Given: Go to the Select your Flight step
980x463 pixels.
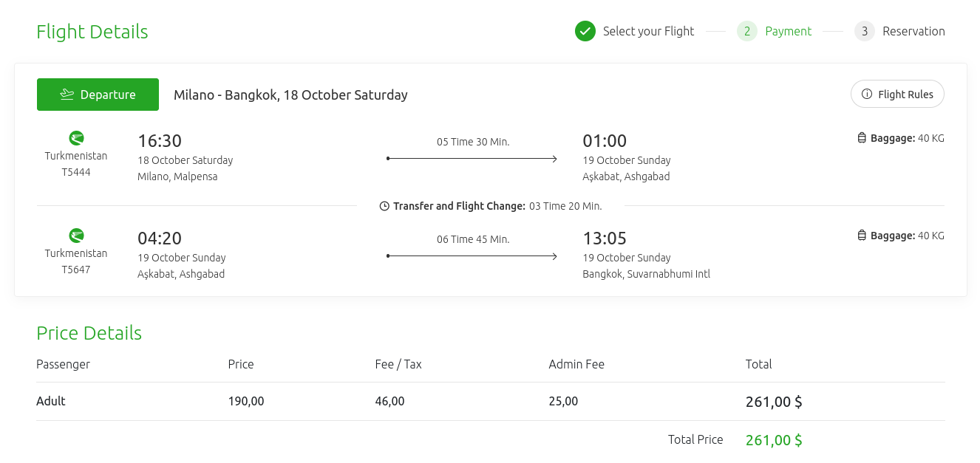Looking at the screenshot, I should pyautogui.click(x=648, y=31).
